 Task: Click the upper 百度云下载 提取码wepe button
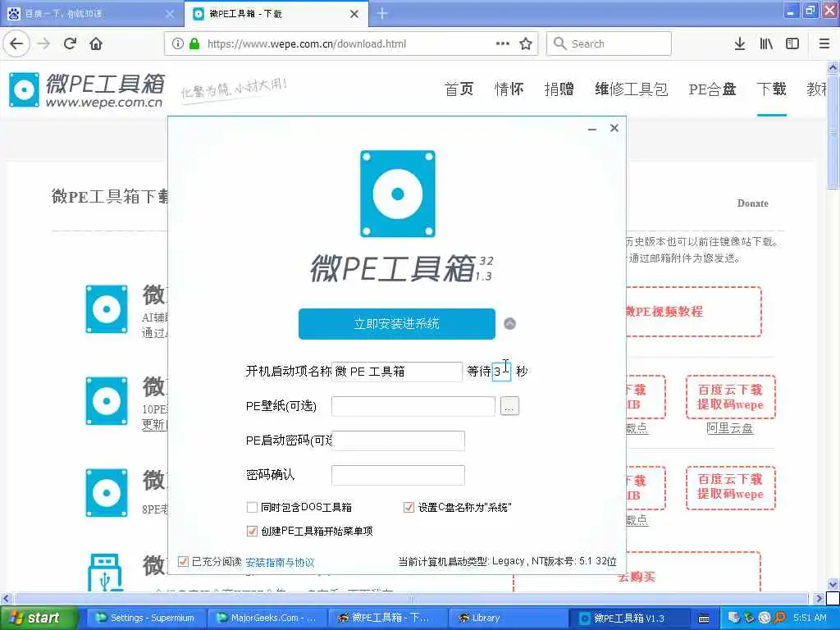pyautogui.click(x=730, y=397)
